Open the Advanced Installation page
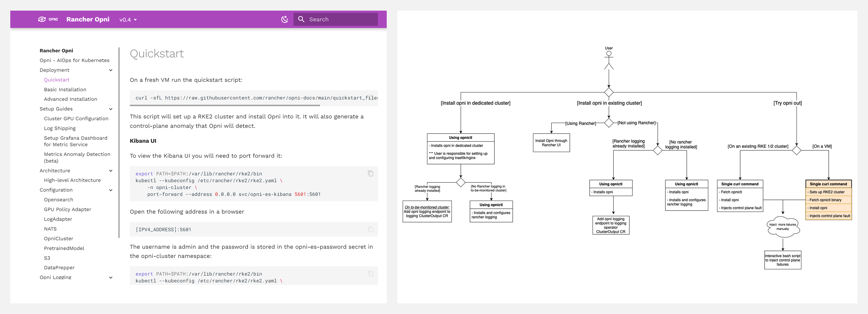The image size is (868, 314). pyautogui.click(x=70, y=99)
